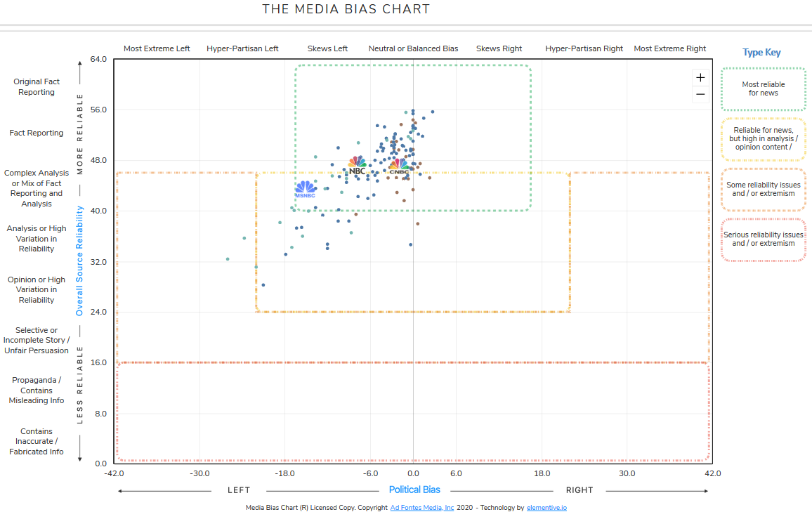This screenshot has height=519, width=812.
Task: Click the MSNBC peacock logo
Action: pos(305,190)
